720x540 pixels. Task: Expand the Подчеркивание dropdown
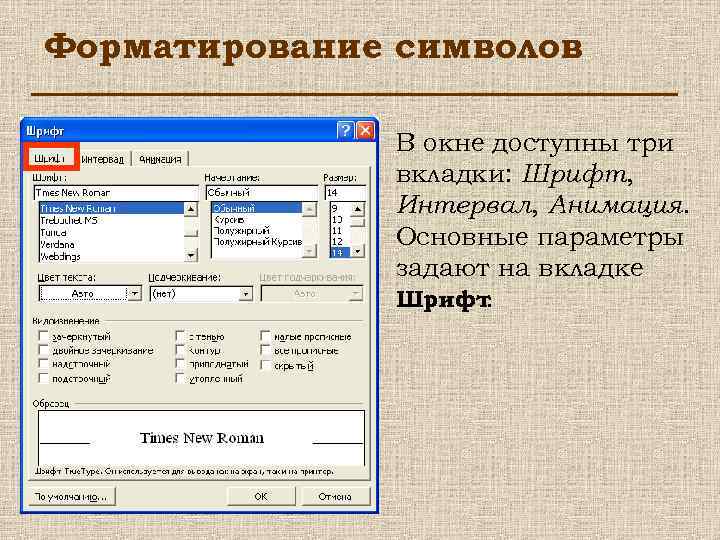[x=246, y=294]
